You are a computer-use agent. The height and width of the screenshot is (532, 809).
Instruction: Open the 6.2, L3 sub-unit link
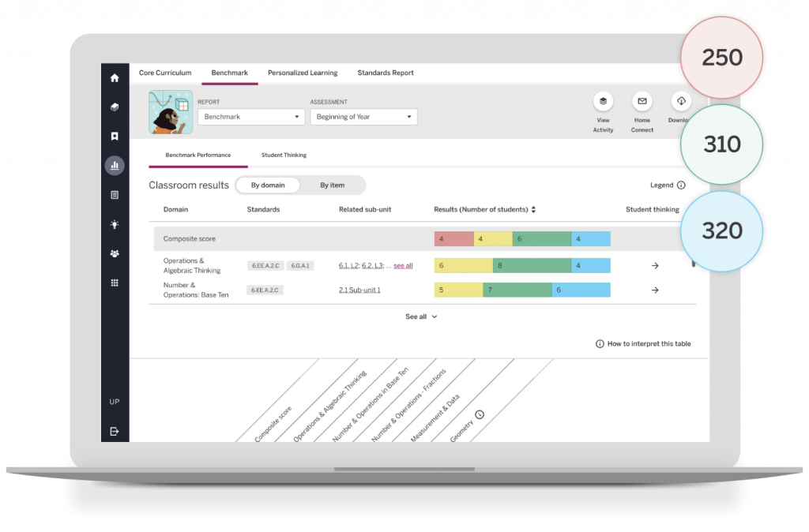pos(373,265)
